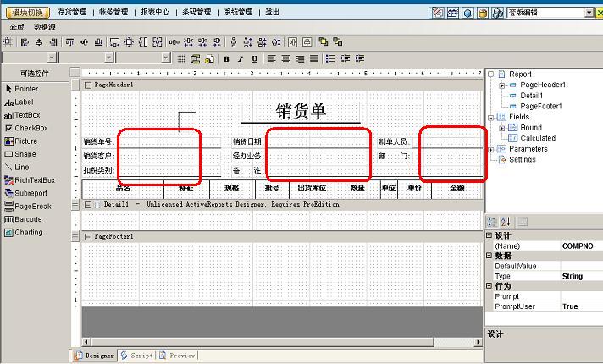Image resolution: width=603 pixels, height=364 pixels.
Task: Select the CheckBox control in toolbox
Action: [30, 128]
